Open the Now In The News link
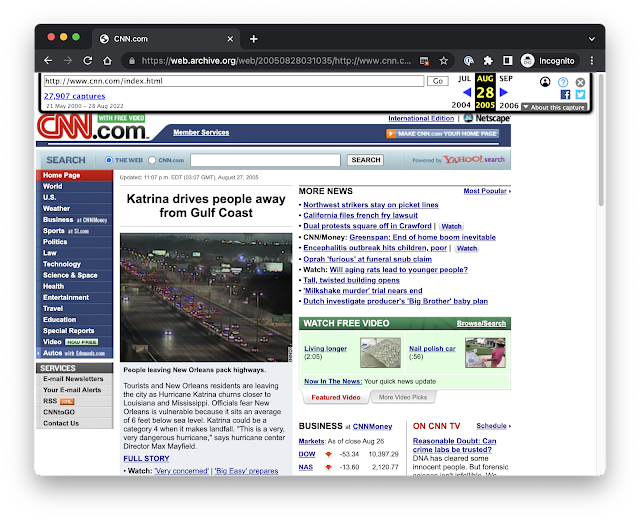Screen dimensions: 640x521 333,381
